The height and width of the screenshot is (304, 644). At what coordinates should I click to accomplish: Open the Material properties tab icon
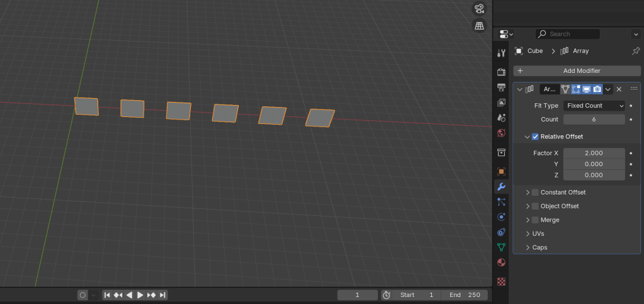coord(501,262)
